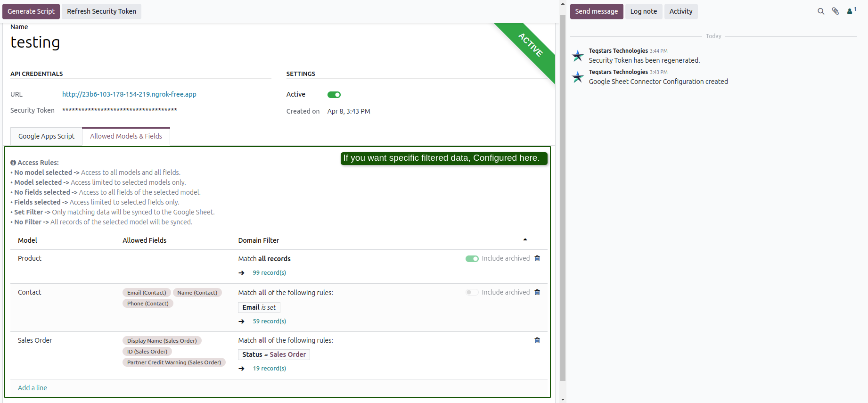
Task: Click the Generate Script button
Action: [31, 11]
